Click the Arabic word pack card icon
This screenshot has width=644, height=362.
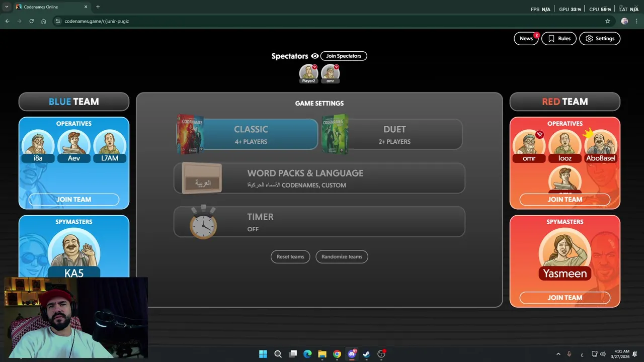(x=202, y=178)
